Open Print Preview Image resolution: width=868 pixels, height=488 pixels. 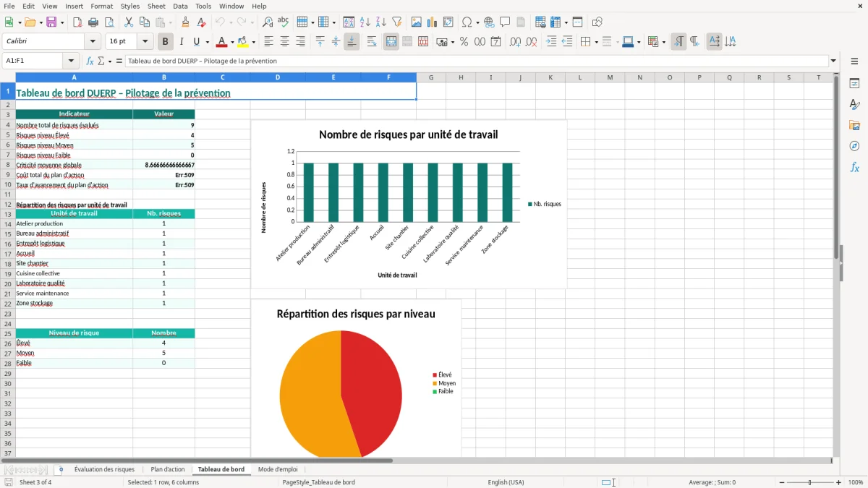coord(109,22)
